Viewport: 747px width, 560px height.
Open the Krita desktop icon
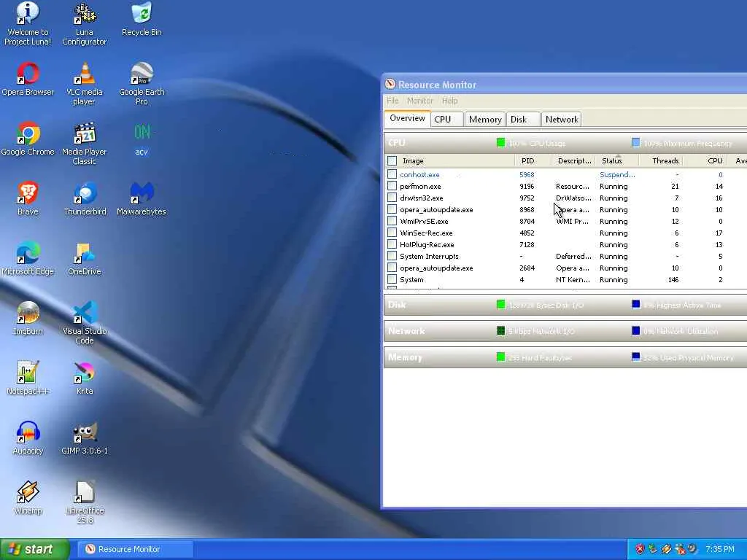[85, 378]
